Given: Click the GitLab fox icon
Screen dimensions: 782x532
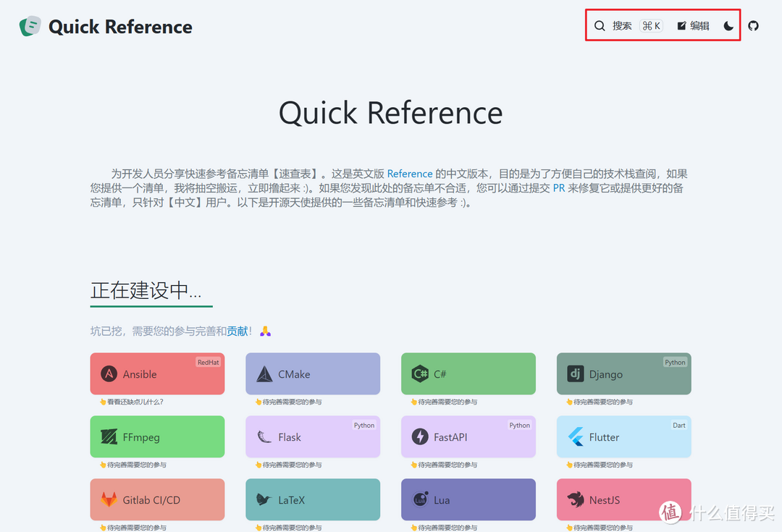Looking at the screenshot, I should coord(109,499).
